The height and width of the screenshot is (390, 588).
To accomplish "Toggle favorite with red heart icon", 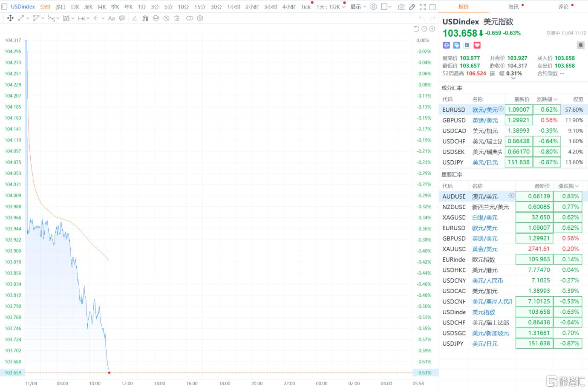I will coord(477,45).
